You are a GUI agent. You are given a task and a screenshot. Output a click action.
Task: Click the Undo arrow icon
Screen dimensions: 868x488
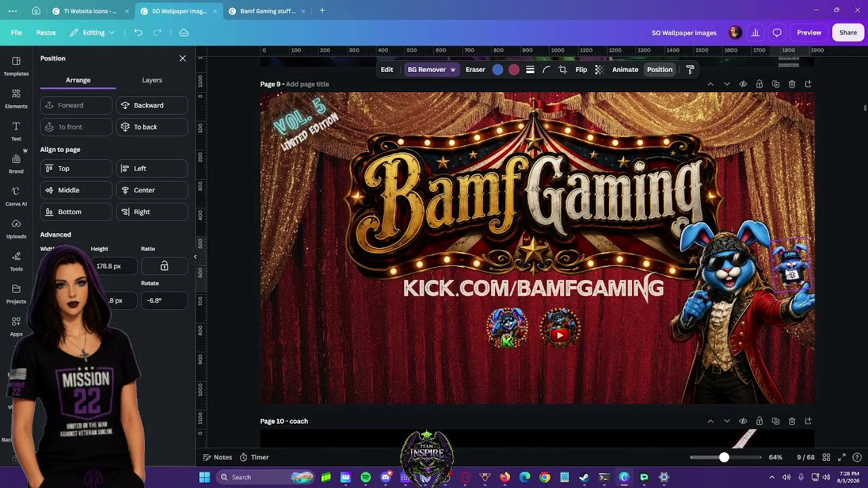point(138,33)
